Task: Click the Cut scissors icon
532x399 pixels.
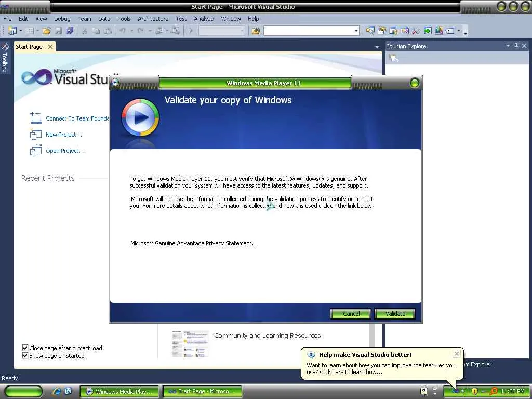Action: 85,31
